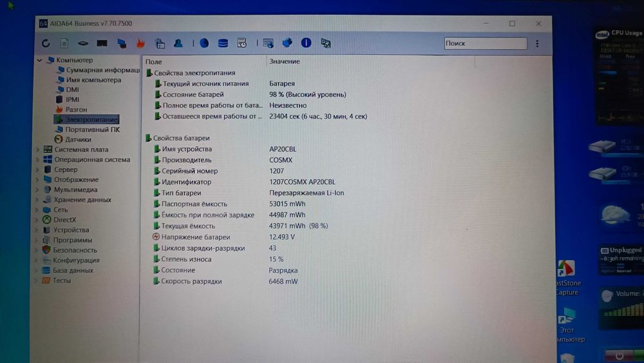Click the blue puzzle piece toolbar icon
The height and width of the screenshot is (363, 644).
coord(287,43)
